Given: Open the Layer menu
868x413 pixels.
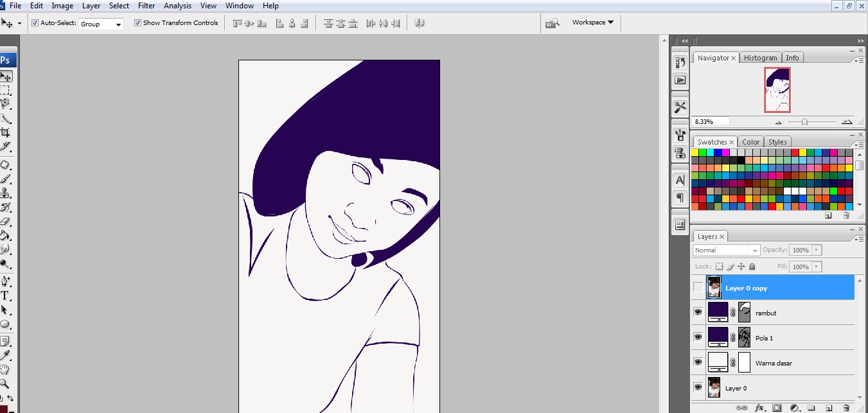Looking at the screenshot, I should (x=91, y=6).
